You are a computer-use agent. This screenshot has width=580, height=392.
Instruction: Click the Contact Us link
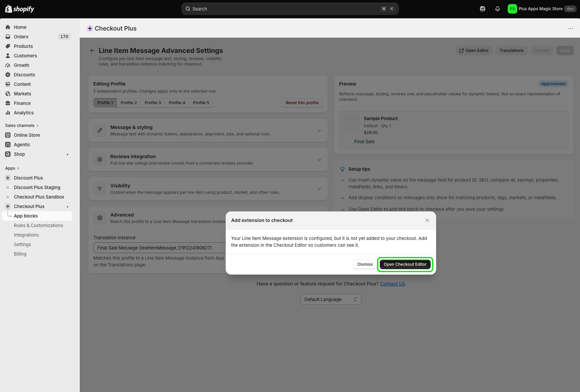[392, 284]
